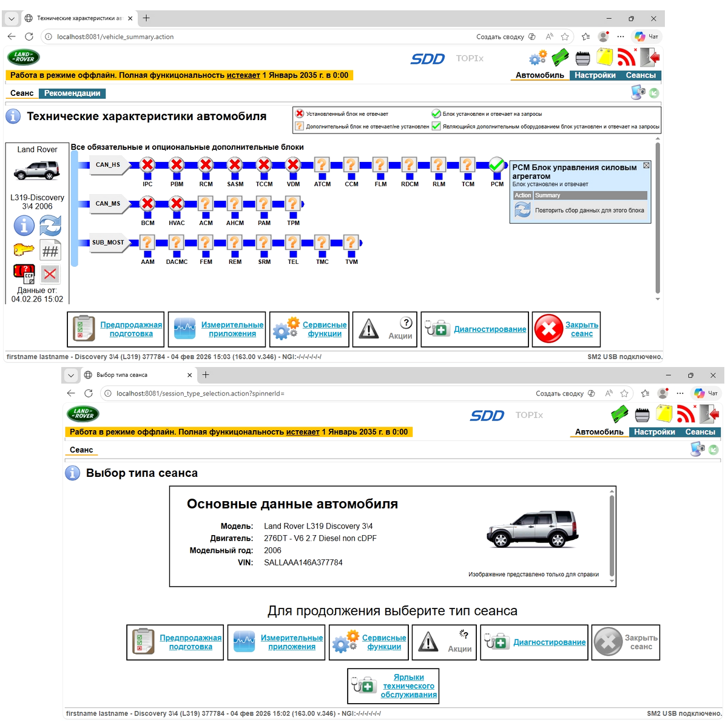Screen dimensions: 728x728
Task: Open Настройки tab in bottom window
Action: click(x=655, y=432)
